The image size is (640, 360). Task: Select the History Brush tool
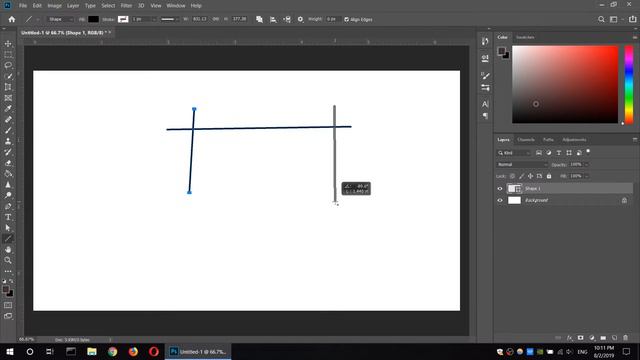(x=8, y=152)
